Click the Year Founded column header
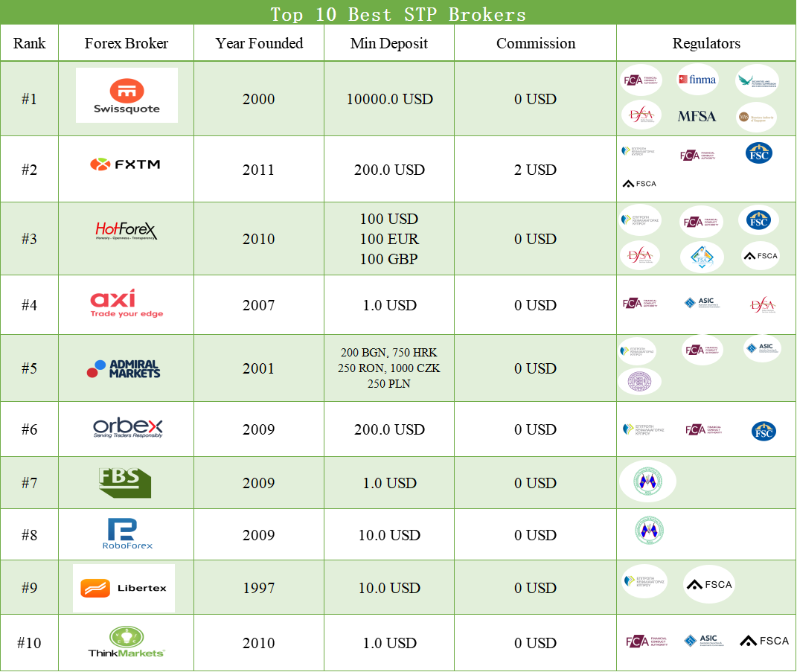The width and height of the screenshot is (797, 672). (x=259, y=43)
